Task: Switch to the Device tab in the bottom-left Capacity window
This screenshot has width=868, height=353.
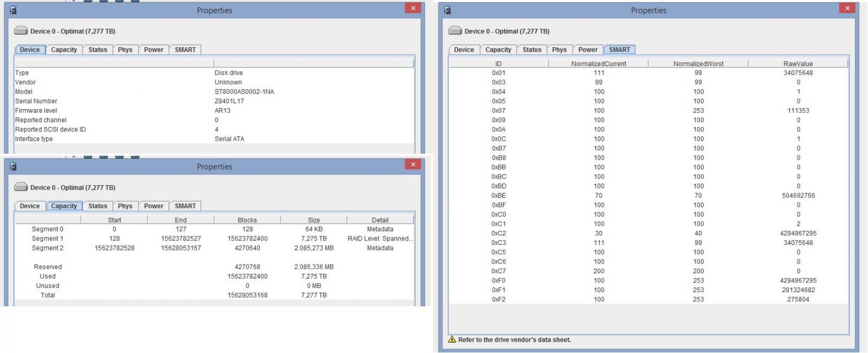Action: (x=30, y=206)
